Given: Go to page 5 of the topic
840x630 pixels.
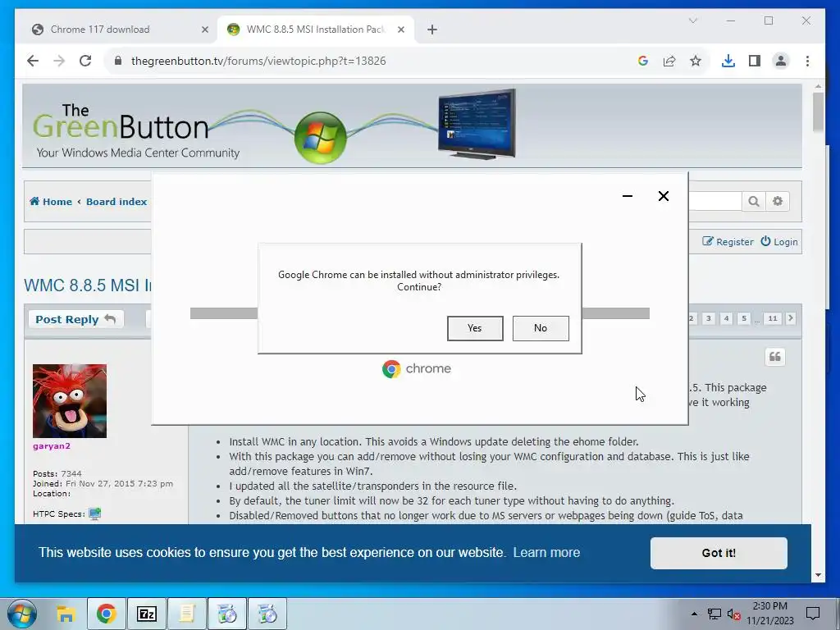Looking at the screenshot, I should tap(743, 318).
